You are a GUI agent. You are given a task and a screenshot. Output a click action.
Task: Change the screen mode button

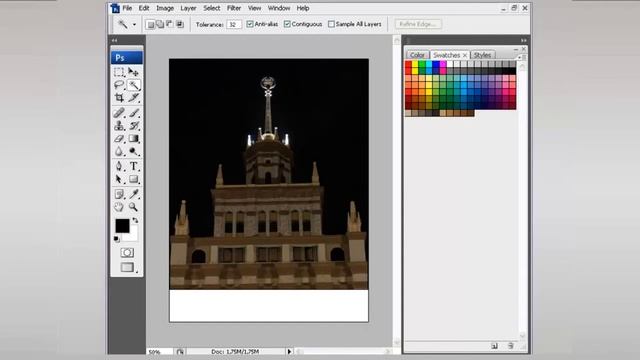(x=127, y=267)
